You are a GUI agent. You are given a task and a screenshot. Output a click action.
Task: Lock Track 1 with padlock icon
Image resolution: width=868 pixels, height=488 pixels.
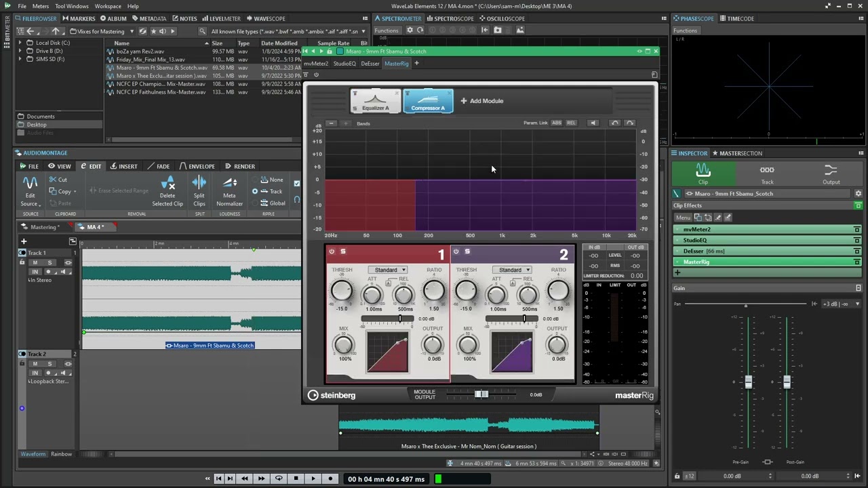click(22, 262)
